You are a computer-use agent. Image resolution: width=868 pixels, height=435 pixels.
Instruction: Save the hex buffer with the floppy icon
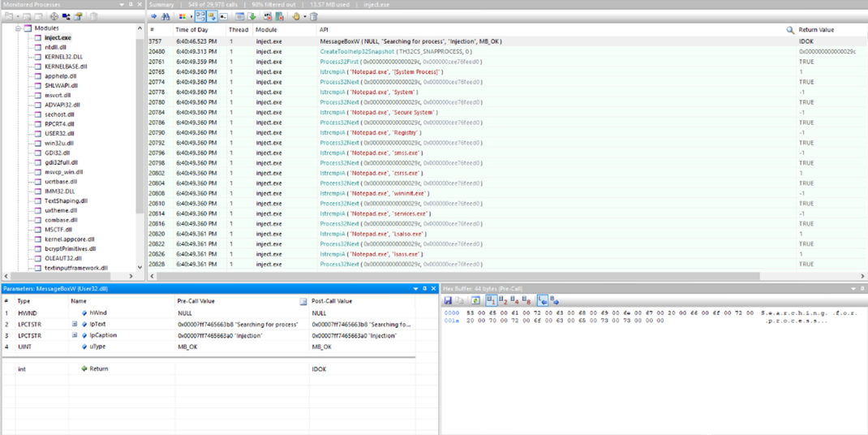[x=448, y=301]
